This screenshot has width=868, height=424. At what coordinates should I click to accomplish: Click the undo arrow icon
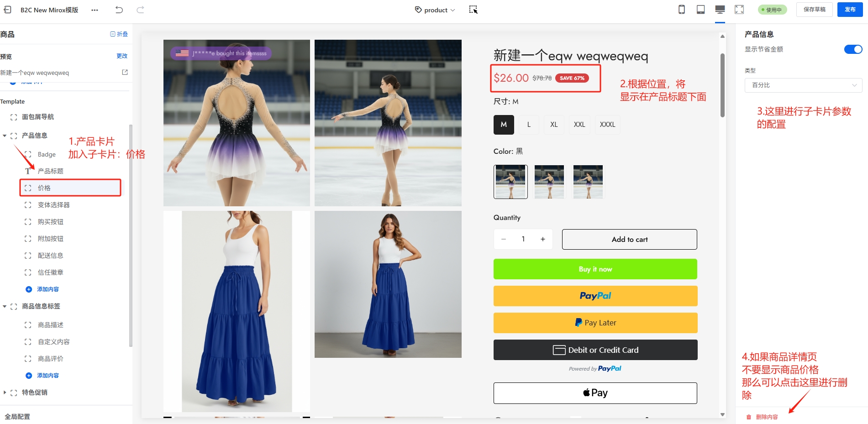click(119, 10)
